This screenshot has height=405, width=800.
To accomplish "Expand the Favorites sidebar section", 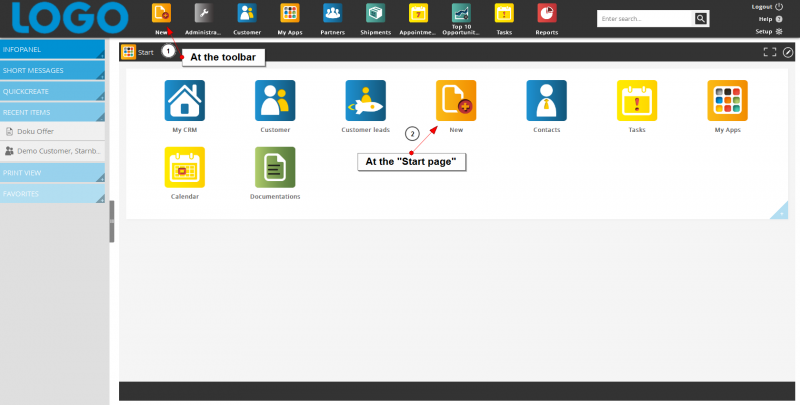I will click(x=53, y=193).
